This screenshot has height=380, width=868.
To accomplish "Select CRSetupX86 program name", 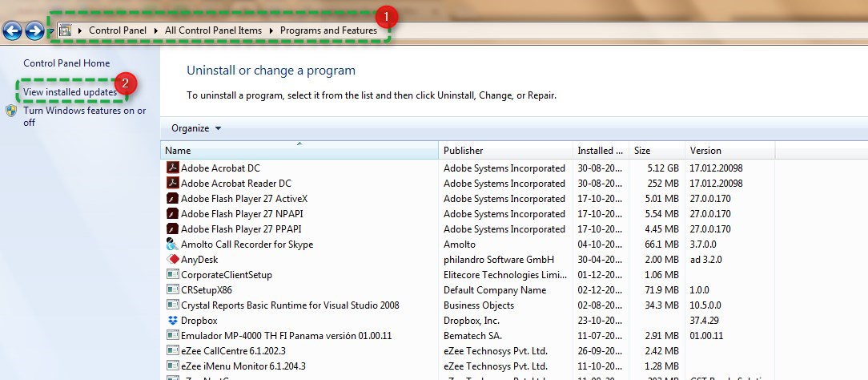I will (207, 289).
